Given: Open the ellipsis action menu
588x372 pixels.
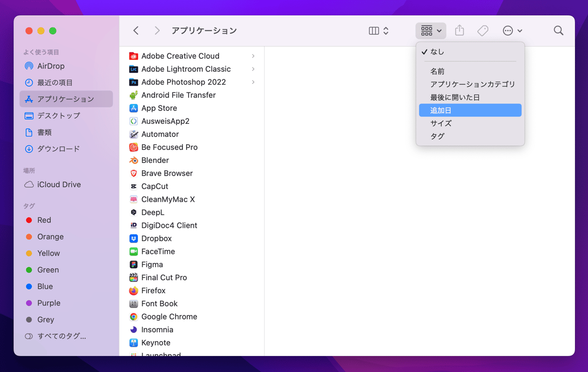Looking at the screenshot, I should click(512, 30).
